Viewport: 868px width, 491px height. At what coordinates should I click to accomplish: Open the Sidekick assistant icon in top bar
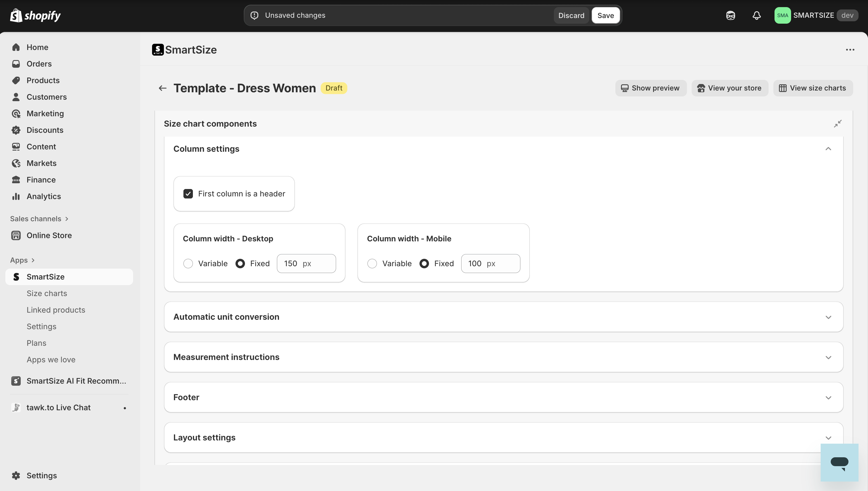(x=730, y=15)
